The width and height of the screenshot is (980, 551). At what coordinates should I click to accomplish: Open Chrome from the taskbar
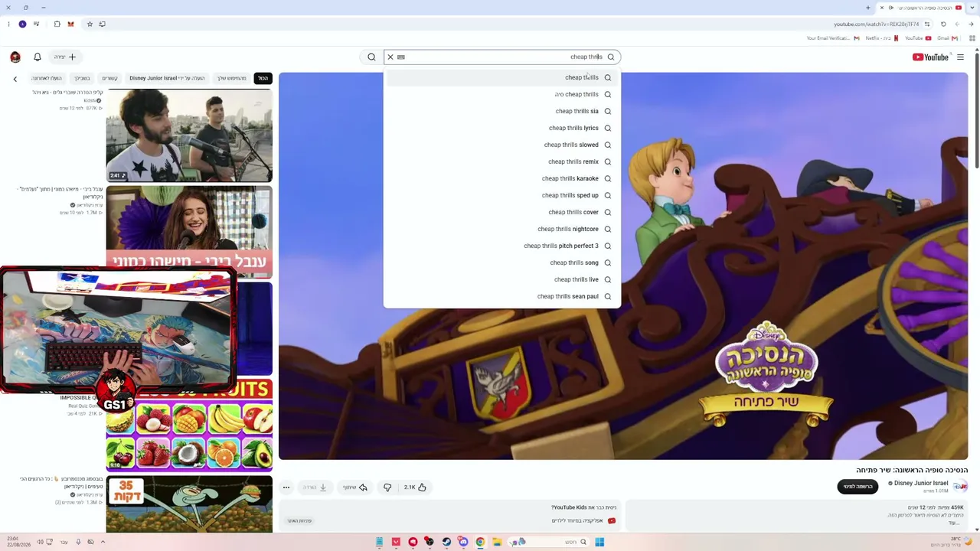(x=480, y=542)
